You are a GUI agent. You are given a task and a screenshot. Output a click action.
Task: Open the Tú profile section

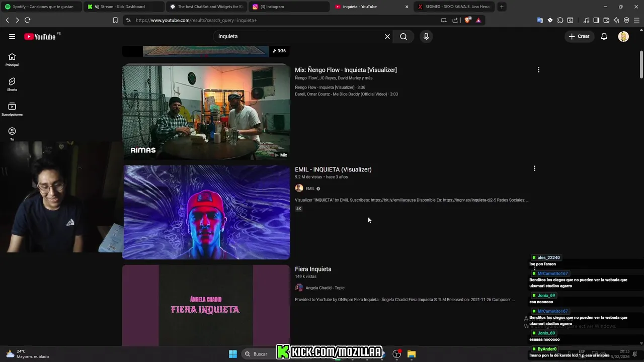coord(12,134)
